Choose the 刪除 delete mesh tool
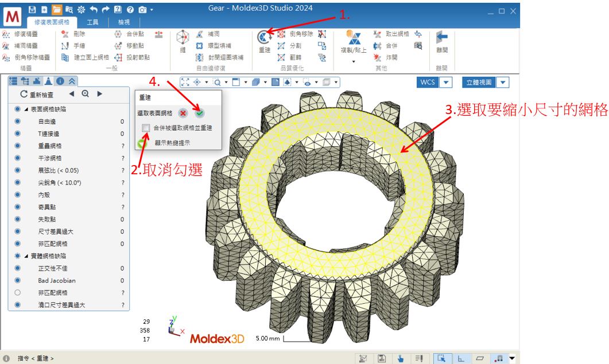The width and height of the screenshot is (609, 364). coord(73,34)
